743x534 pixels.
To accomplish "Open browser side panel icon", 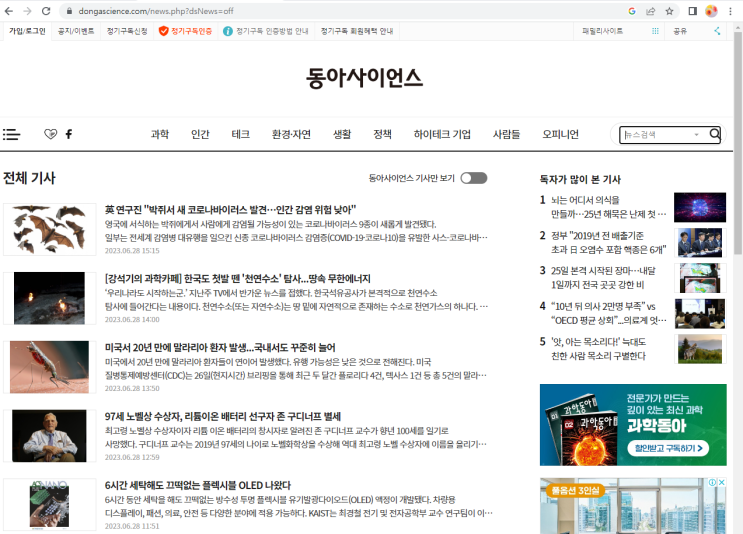I will (692, 11).
